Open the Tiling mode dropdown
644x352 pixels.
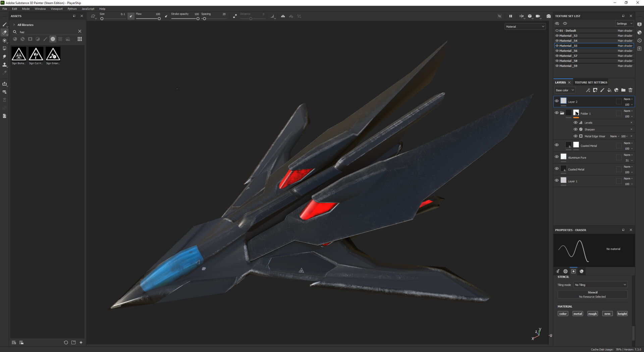(600, 285)
